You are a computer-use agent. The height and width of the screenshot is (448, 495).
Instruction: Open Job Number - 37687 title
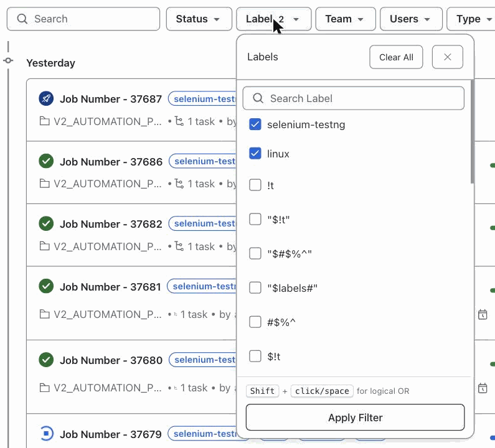(111, 99)
